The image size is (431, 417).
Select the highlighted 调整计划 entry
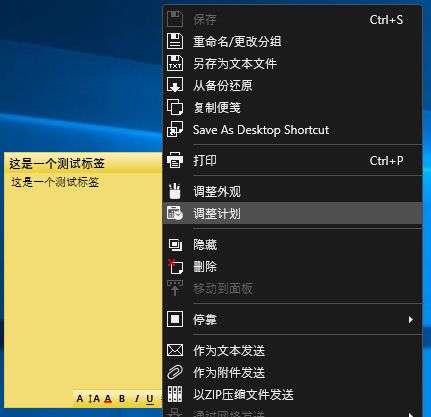(x=292, y=213)
